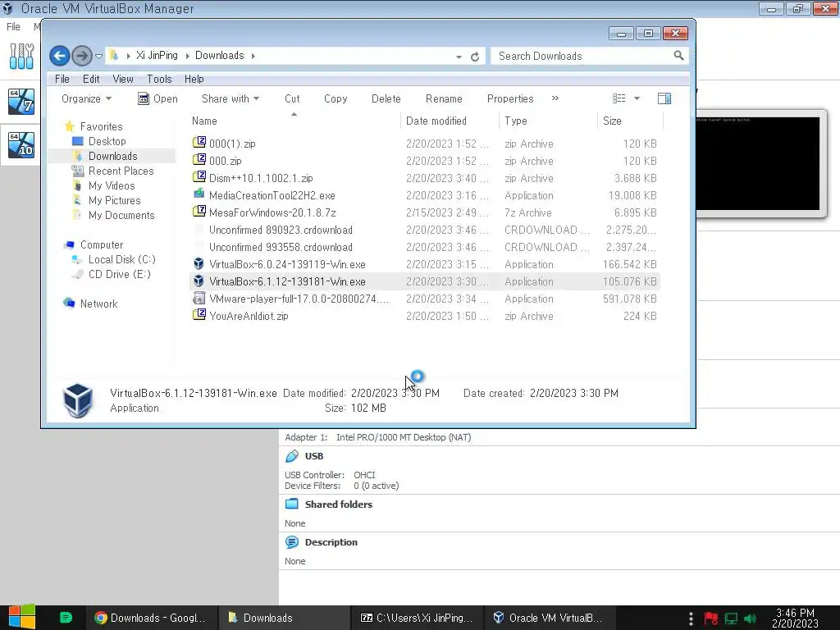This screenshot has height=630, width=840.
Task: Select the Windows 10 VM icon
Action: click(21, 145)
